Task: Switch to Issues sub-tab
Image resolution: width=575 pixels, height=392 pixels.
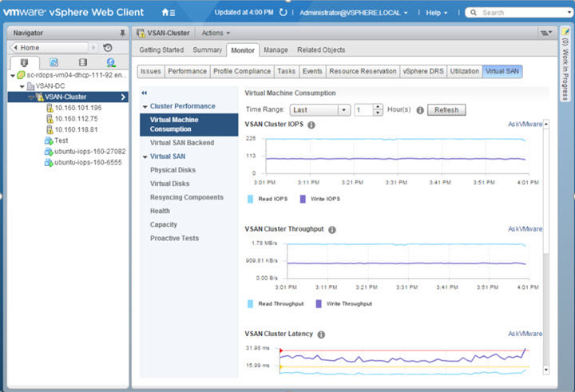Action: 151,71
